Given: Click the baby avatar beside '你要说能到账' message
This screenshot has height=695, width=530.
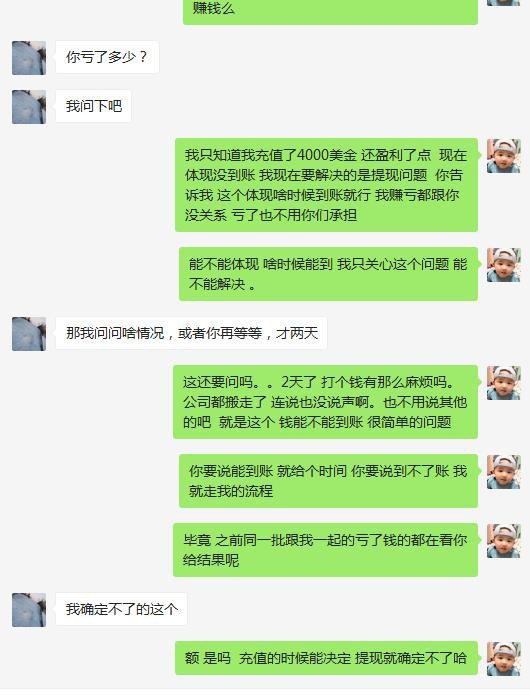Looking at the screenshot, I should (x=503, y=472).
